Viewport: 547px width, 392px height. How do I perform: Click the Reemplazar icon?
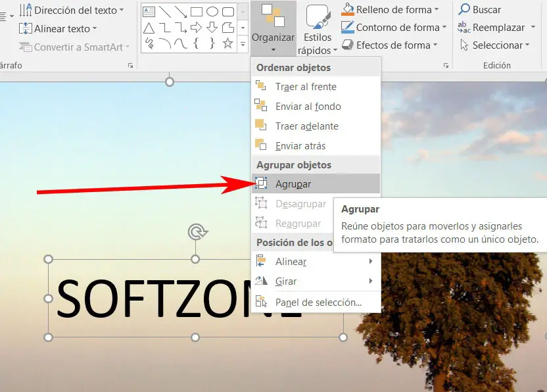click(x=464, y=27)
